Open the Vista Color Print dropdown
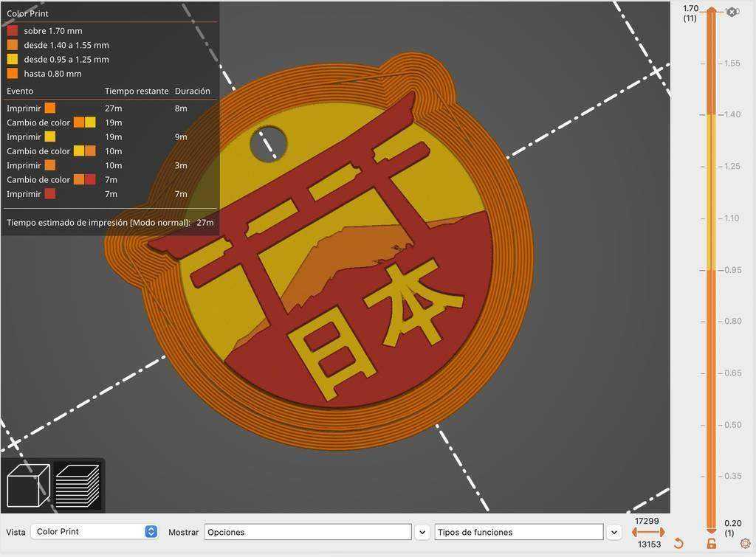756x557 pixels. tap(94, 531)
